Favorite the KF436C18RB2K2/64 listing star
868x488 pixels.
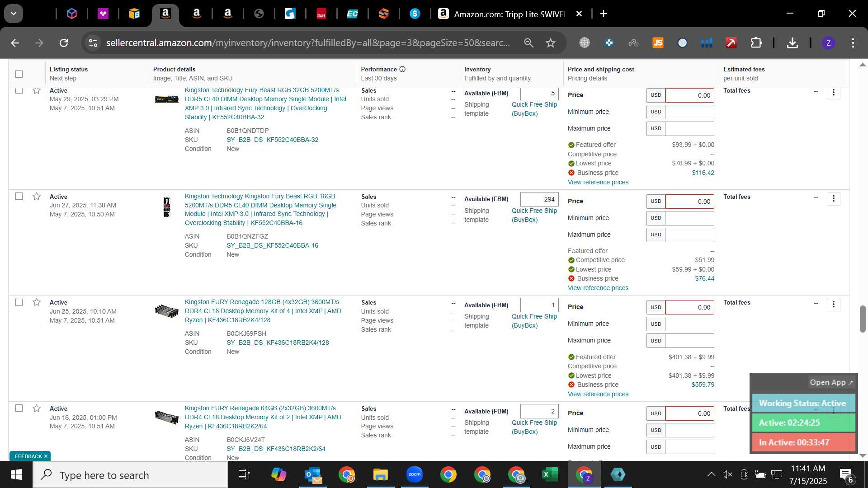[x=37, y=408]
